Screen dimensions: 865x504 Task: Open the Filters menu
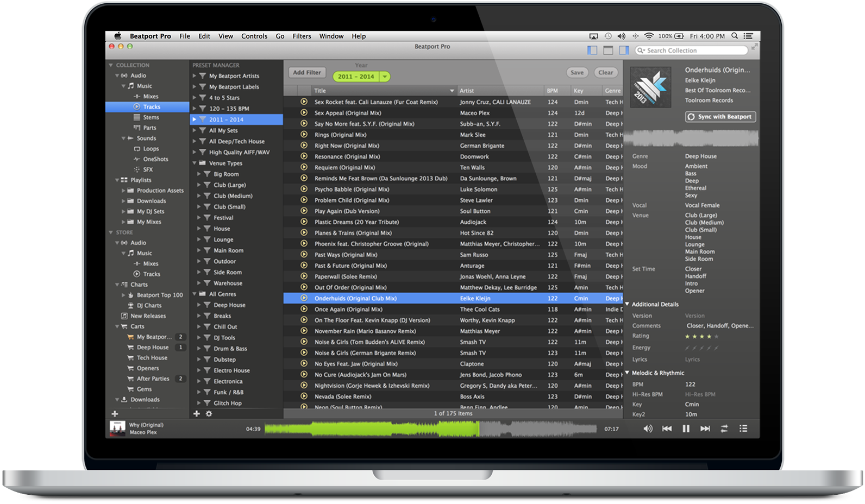pos(302,36)
